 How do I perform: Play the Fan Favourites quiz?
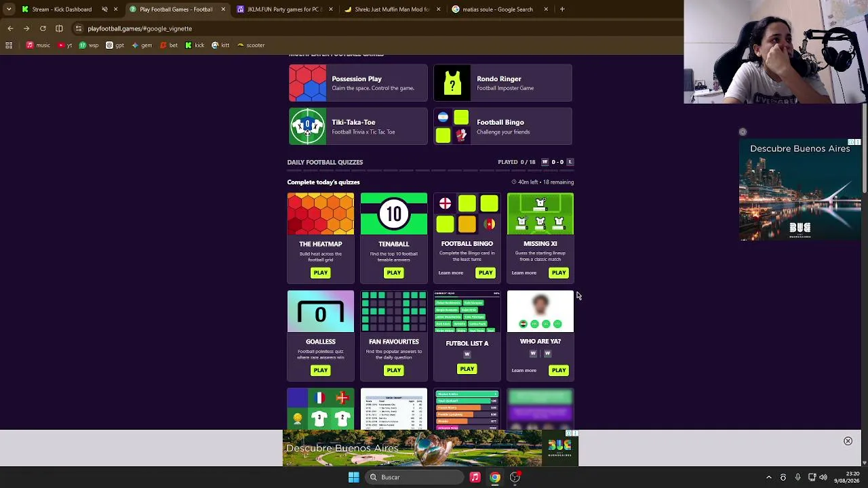(393, 370)
